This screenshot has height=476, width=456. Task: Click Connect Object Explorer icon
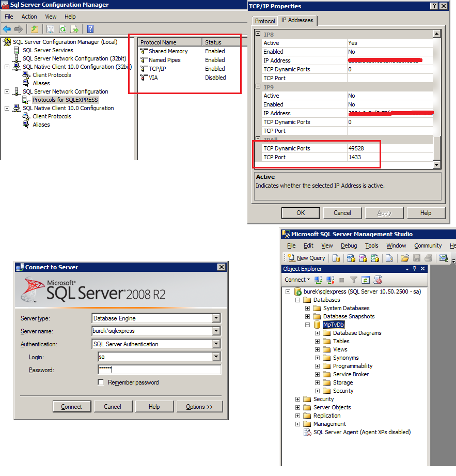pyautogui.click(x=318, y=280)
